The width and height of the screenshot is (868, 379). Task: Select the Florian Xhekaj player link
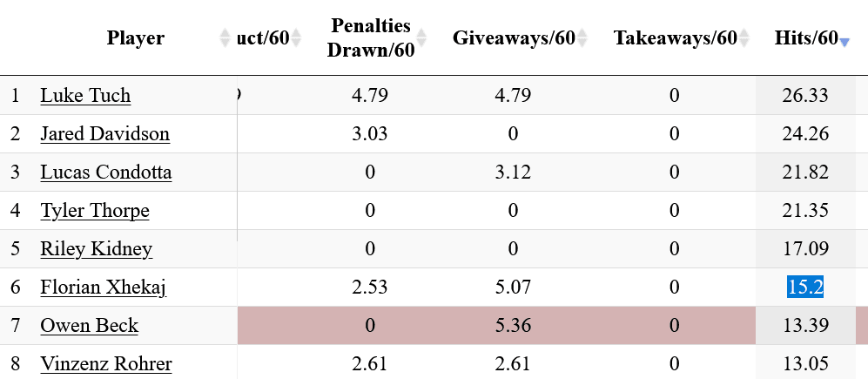click(x=102, y=288)
